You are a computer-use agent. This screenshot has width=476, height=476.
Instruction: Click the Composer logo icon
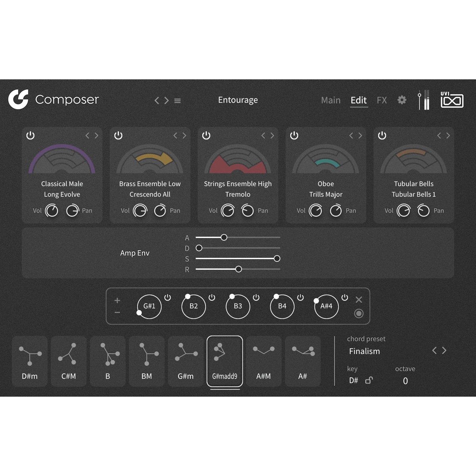[18, 99]
